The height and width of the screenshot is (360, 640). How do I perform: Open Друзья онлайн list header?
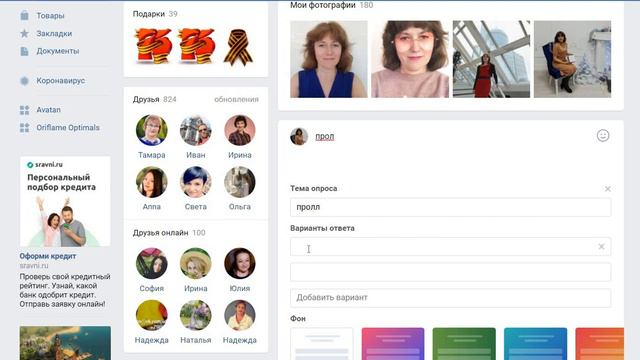tap(160, 233)
